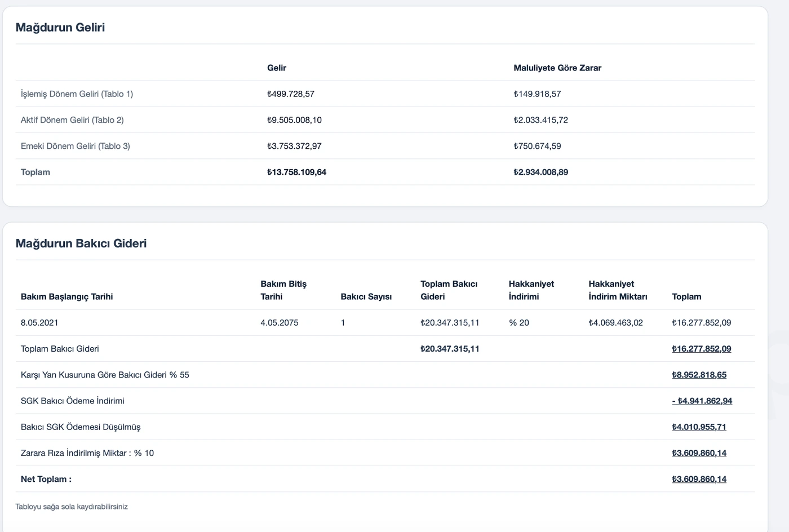789x532 pixels.
Task: Click the discount amount ₺4.069.463,02
Action: (616, 323)
